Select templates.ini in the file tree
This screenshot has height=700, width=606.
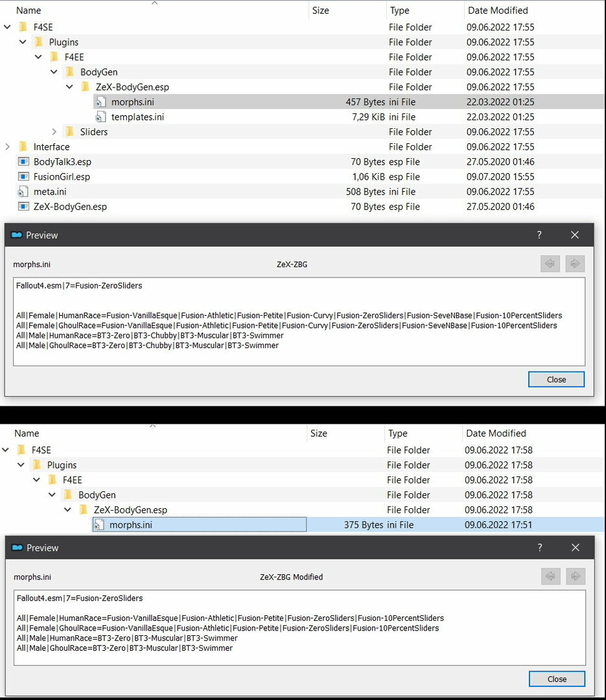point(137,117)
